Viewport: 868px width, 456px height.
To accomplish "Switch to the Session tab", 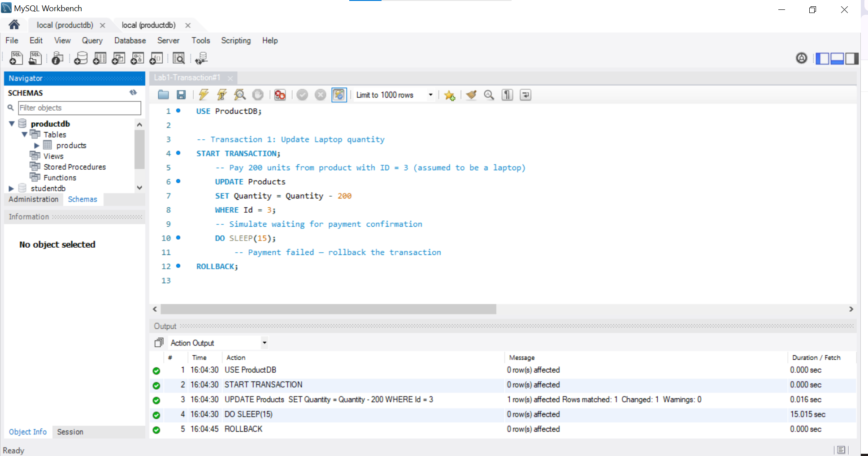I will (70, 432).
